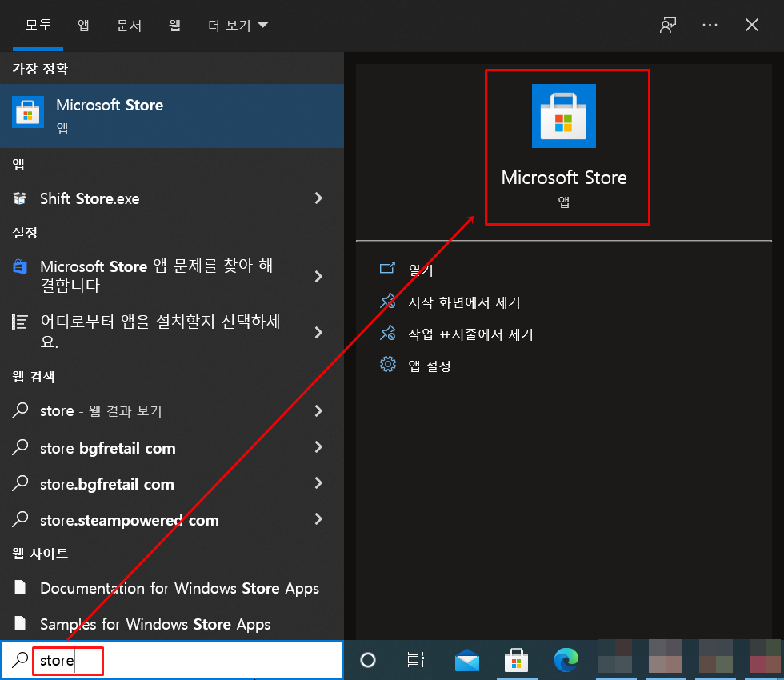The width and height of the screenshot is (784, 680).
Task: Open the 더 보기 dropdown
Action: tap(238, 25)
